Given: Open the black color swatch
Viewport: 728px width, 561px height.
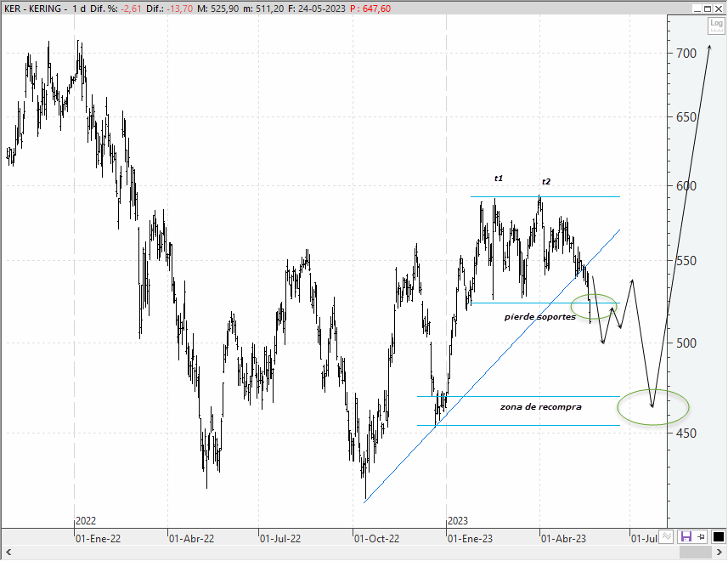Looking at the screenshot, I should pos(718,537).
